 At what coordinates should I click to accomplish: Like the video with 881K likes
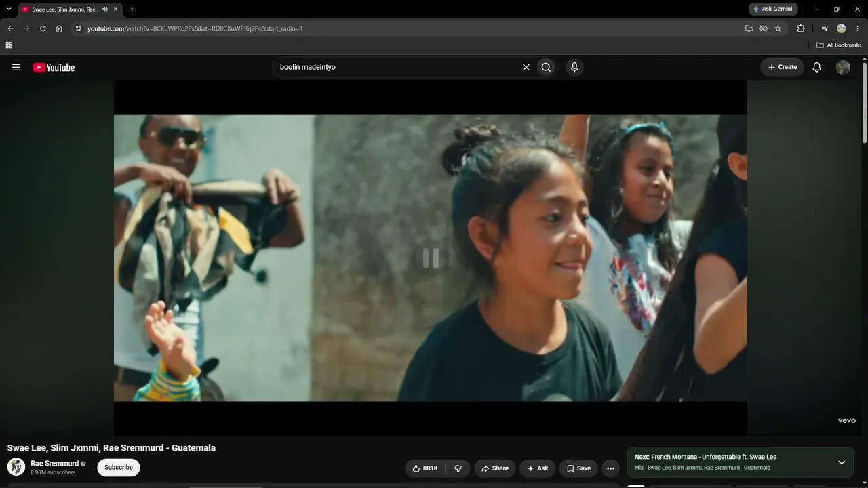tap(425, 468)
